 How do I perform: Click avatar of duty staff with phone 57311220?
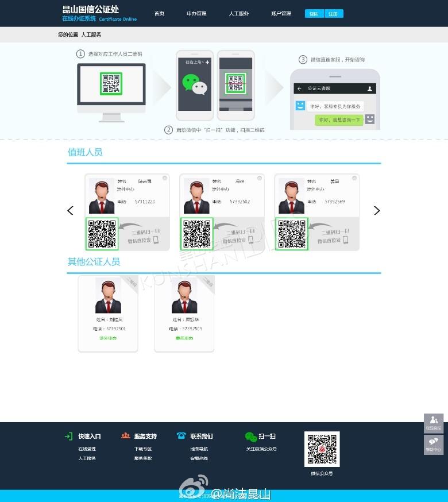click(102, 196)
